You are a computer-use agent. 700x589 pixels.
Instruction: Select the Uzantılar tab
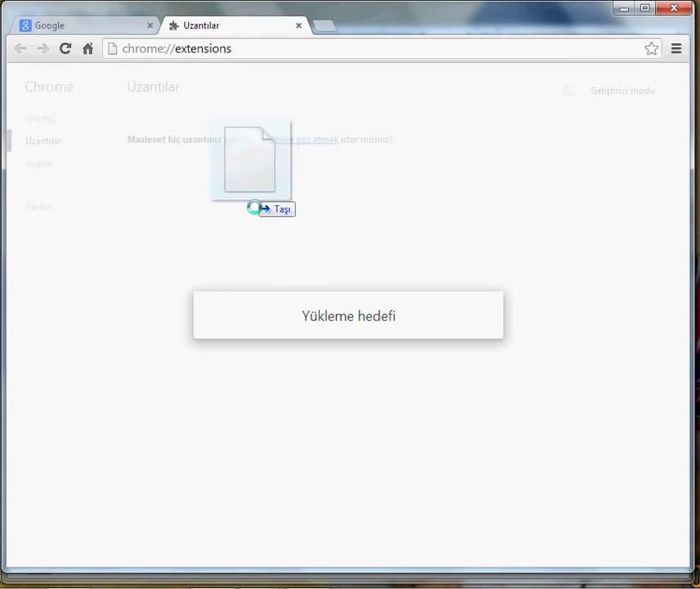click(x=235, y=25)
